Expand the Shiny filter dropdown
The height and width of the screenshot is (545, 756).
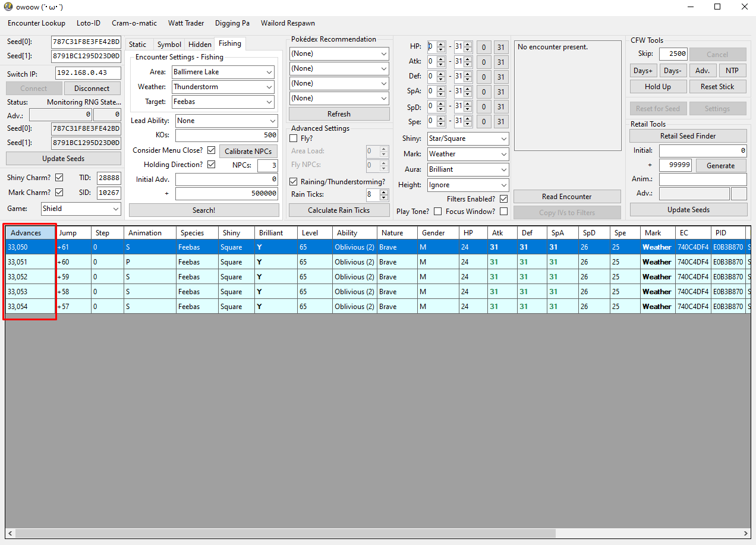(x=468, y=138)
